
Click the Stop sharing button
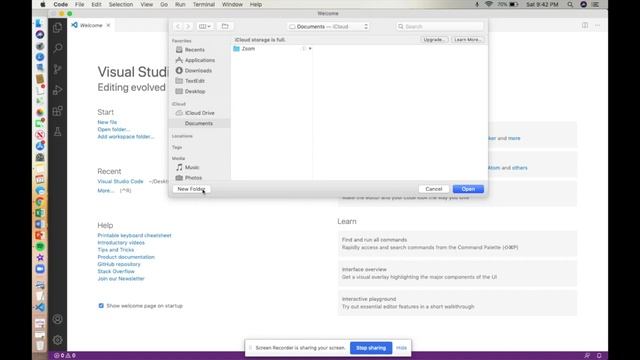point(371,348)
